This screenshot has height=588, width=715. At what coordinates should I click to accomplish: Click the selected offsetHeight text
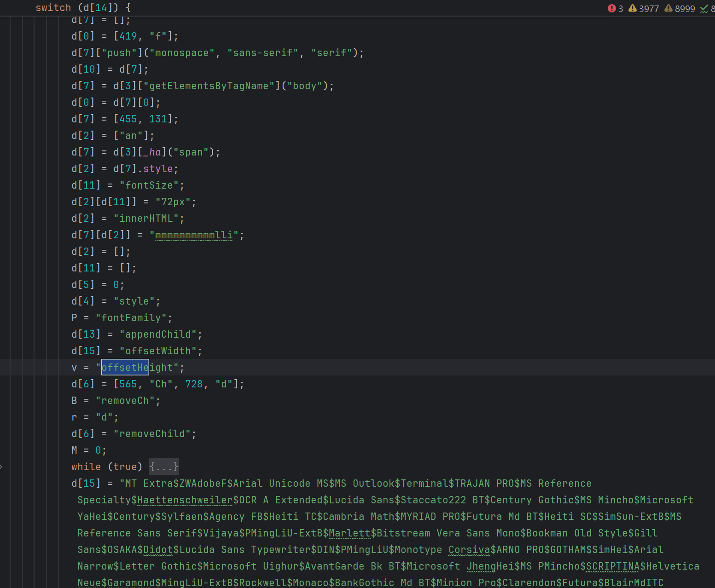[x=125, y=367]
